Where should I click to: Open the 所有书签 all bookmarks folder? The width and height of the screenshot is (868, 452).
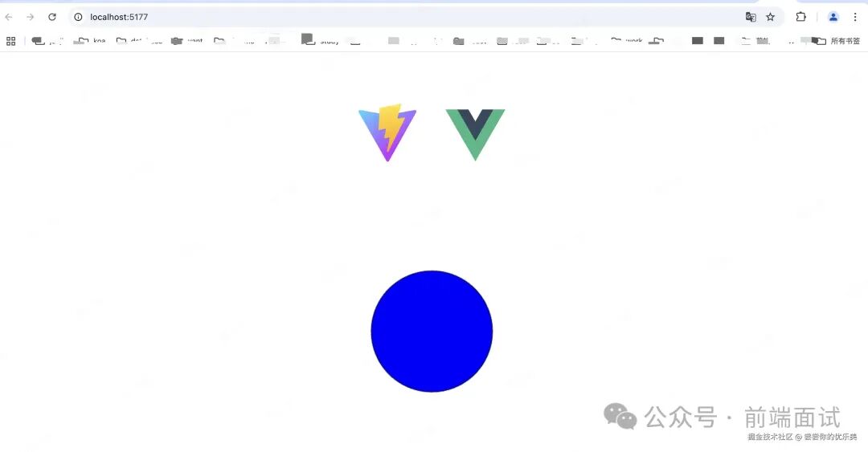tap(838, 41)
